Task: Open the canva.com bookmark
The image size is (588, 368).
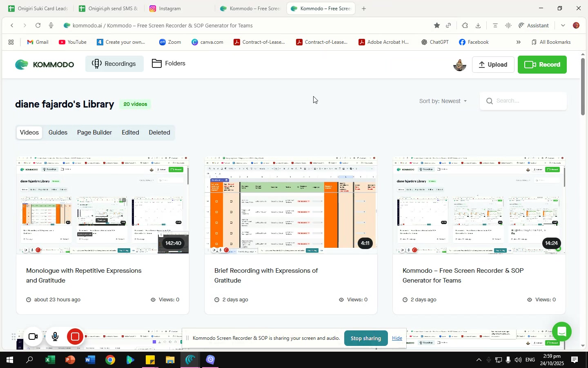Action: point(207,42)
